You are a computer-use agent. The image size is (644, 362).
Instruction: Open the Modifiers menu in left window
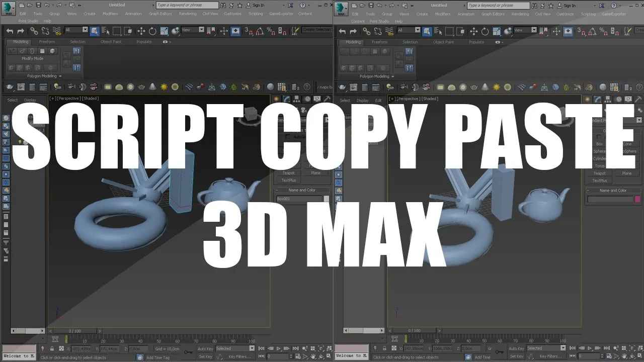pos(110,14)
